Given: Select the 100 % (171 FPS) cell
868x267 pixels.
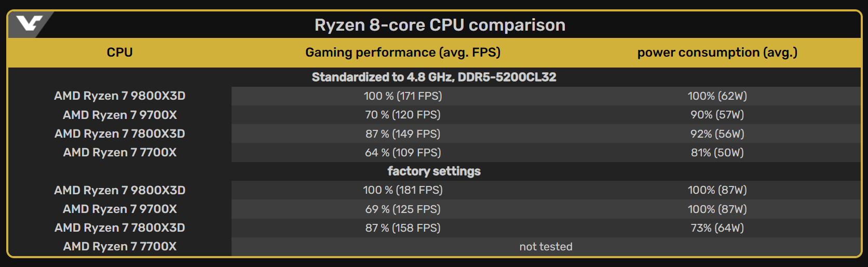Looking at the screenshot, I should pos(403,96).
